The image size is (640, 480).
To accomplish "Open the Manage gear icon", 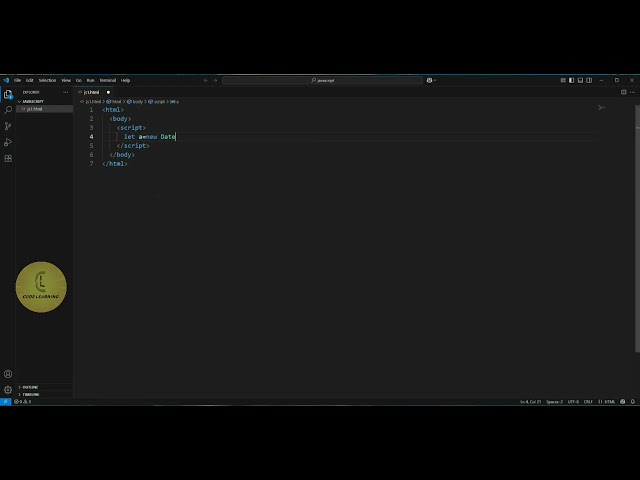I will [x=8, y=390].
